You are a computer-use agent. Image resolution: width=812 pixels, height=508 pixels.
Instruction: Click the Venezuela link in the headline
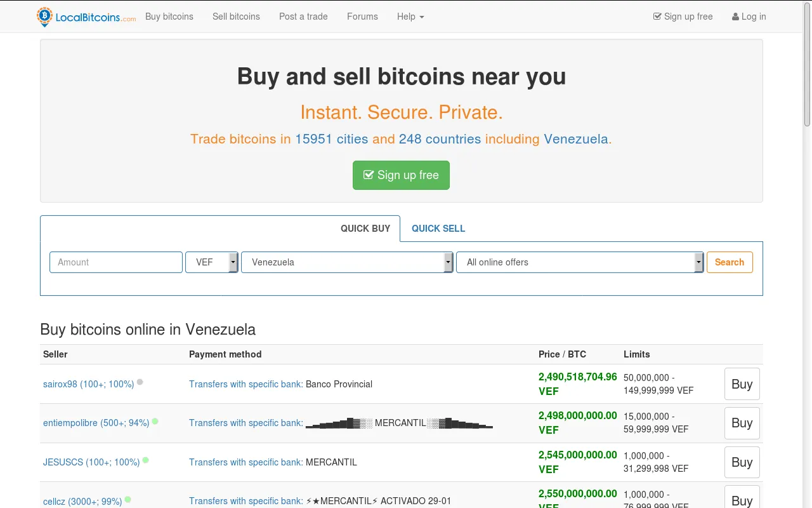(x=576, y=139)
